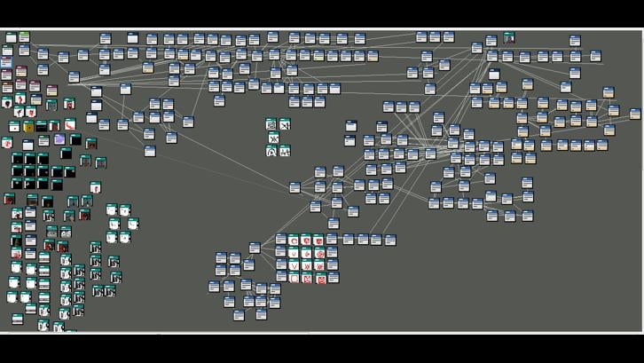Image resolution: width=644 pixels, height=363 pixels.
Task: Select the green-header thumbnail in top-left corner
Action: click(24, 37)
